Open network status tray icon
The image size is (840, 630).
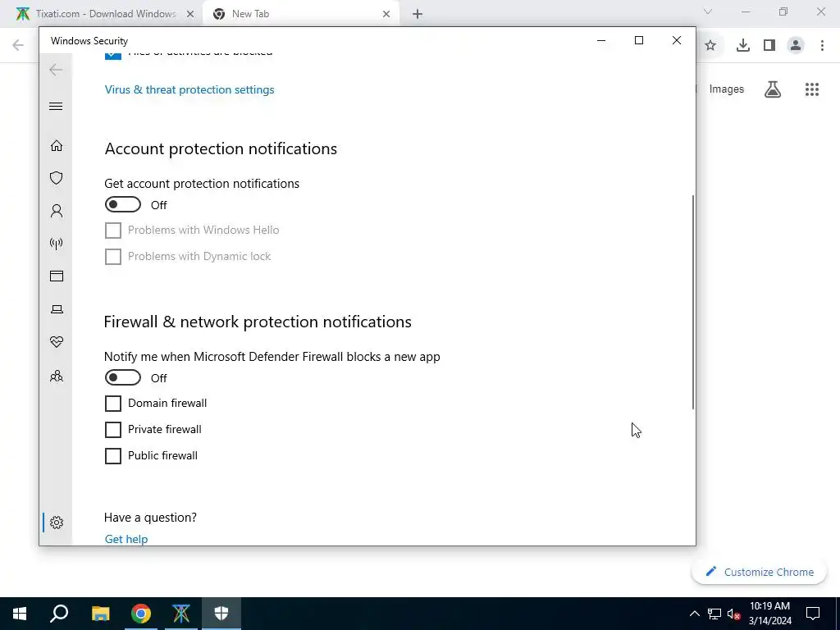point(714,614)
